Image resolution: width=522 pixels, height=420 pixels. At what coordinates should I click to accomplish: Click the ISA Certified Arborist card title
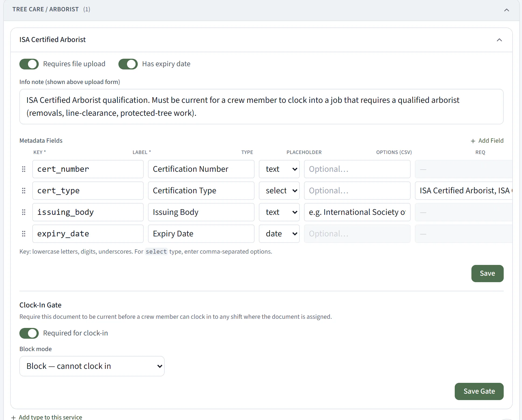[52, 40]
